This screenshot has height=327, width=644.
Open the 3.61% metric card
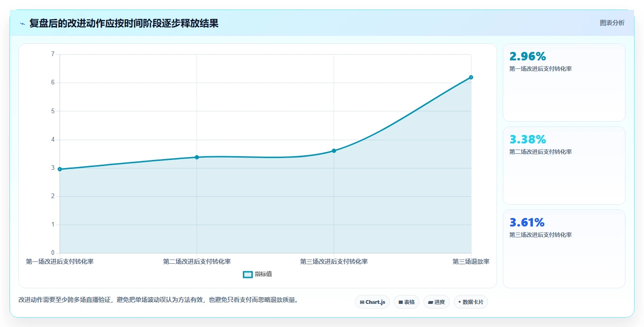click(x=564, y=249)
